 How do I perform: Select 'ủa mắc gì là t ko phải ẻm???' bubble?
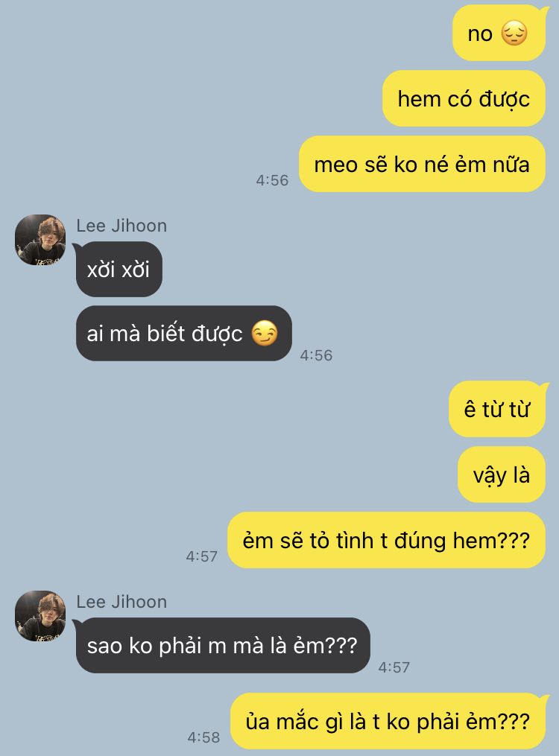[388, 721]
